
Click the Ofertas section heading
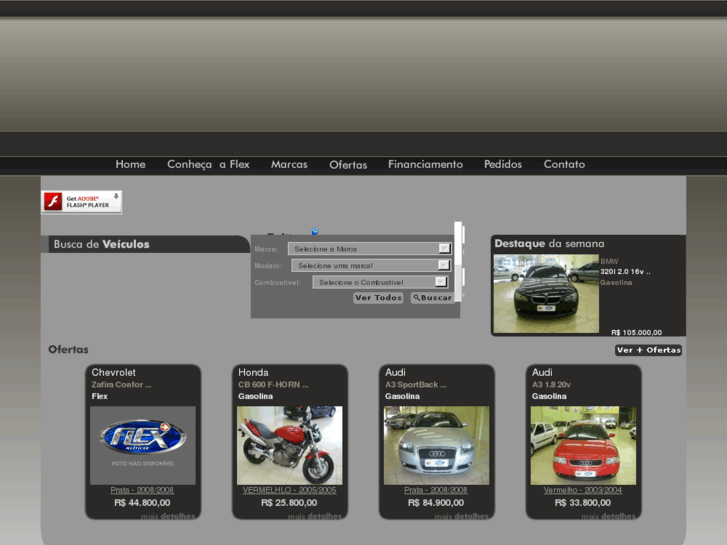tap(68, 349)
